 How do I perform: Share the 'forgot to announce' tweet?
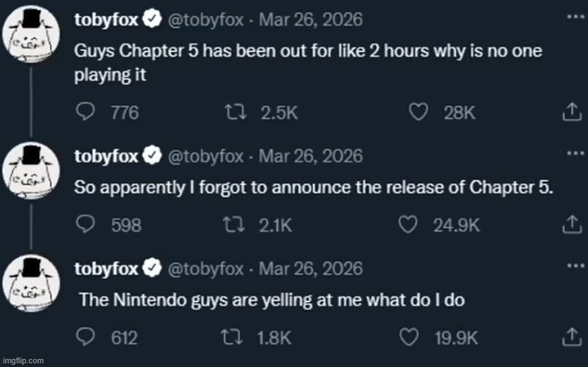pos(570,225)
